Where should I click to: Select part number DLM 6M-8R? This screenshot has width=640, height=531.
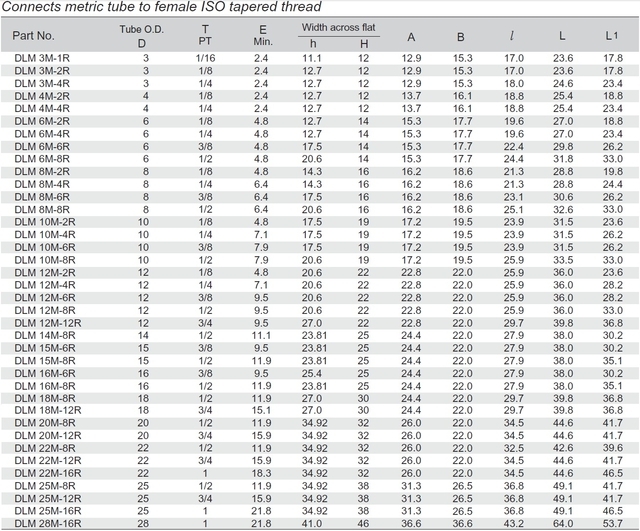point(42,159)
